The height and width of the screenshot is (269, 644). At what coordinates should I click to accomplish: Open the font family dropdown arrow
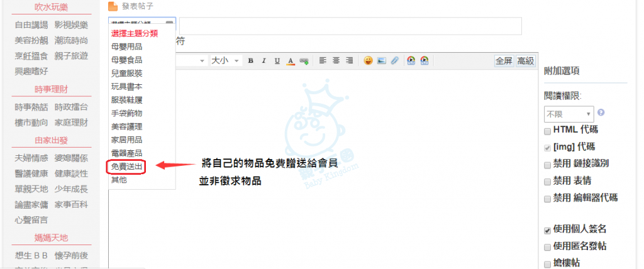pos(202,61)
